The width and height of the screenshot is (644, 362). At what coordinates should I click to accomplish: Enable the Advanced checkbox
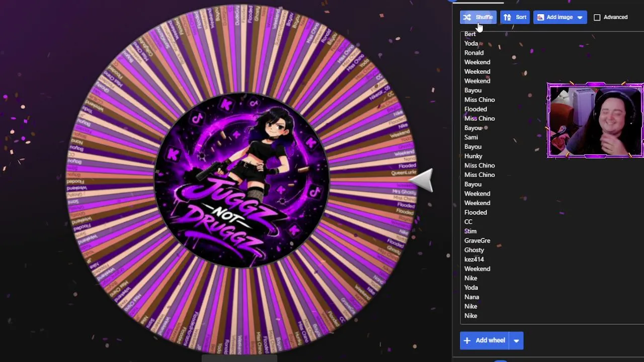[x=597, y=17]
